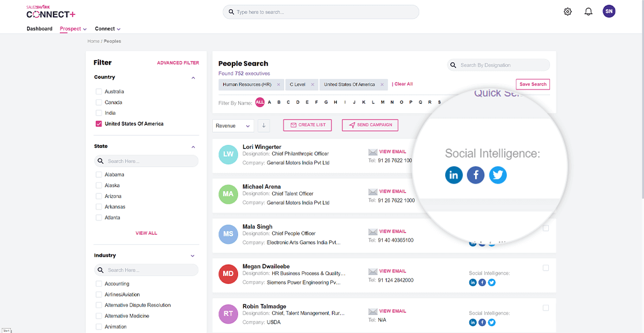Open Robin Talmadge's Facebook icon
644x333 pixels.
pos(482,322)
